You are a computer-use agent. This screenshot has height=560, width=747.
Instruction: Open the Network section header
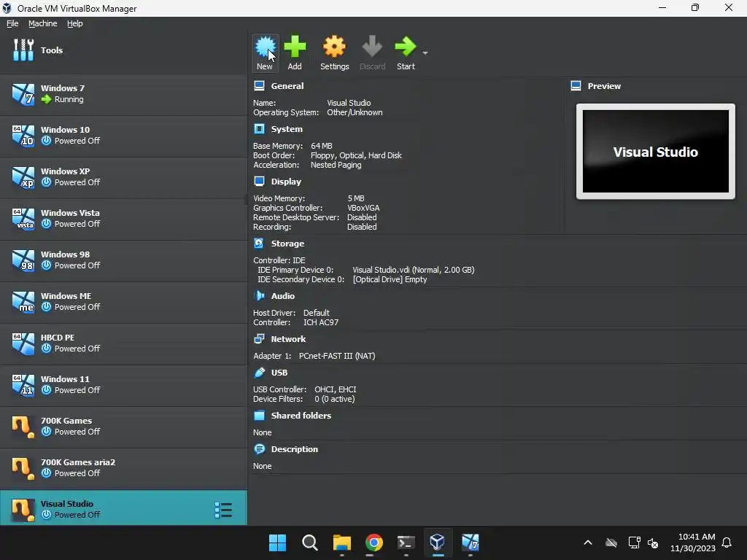288,339
